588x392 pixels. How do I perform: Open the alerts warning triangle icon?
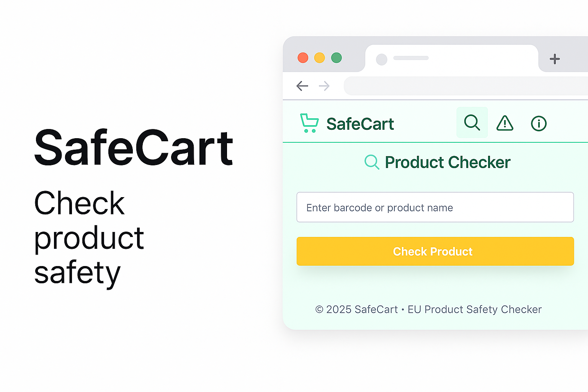click(505, 123)
